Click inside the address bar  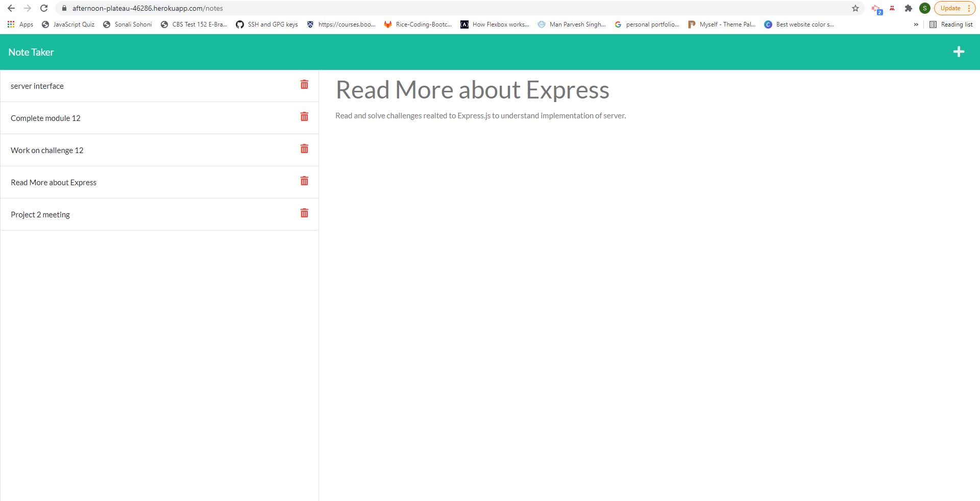click(204, 8)
